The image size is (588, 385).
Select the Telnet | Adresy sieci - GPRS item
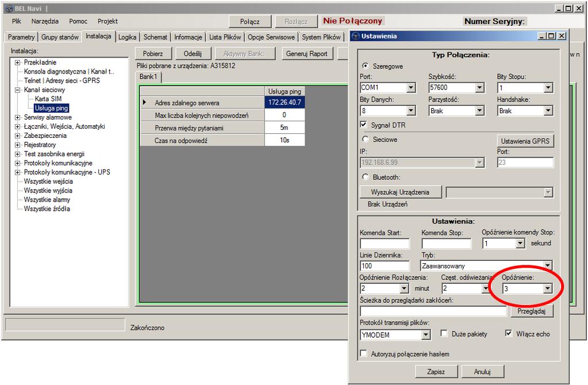62,80
